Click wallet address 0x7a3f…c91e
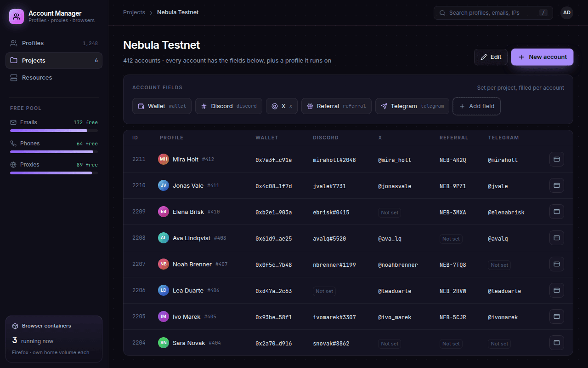This screenshot has width=588, height=368. 274,160
